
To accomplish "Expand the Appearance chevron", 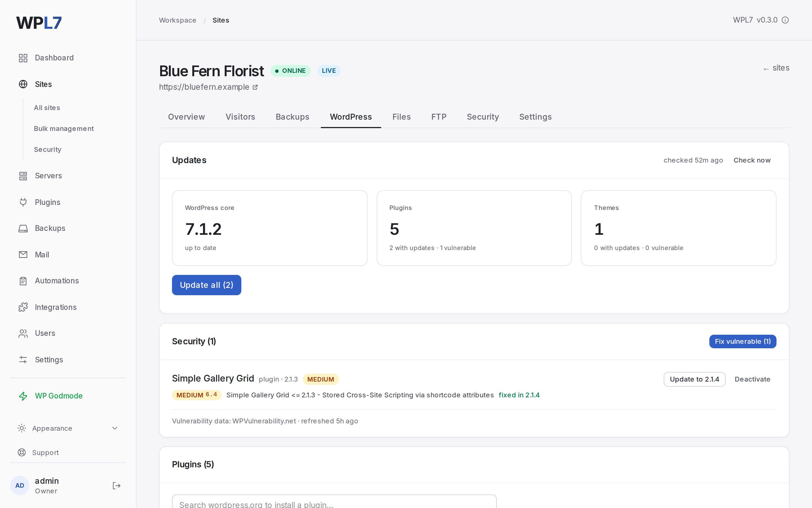I will tap(115, 428).
